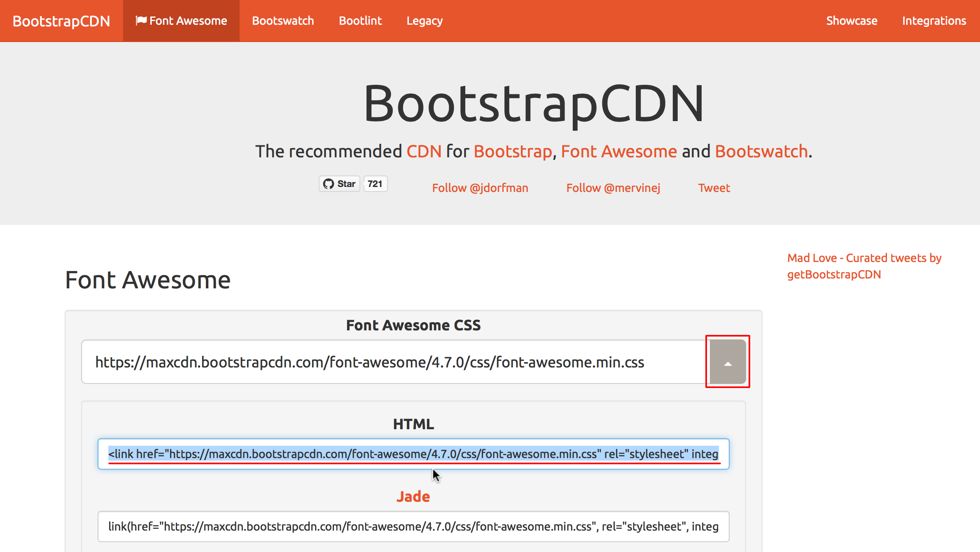Go to the Showcase page
Viewport: 980px width, 552px height.
[x=852, y=21]
